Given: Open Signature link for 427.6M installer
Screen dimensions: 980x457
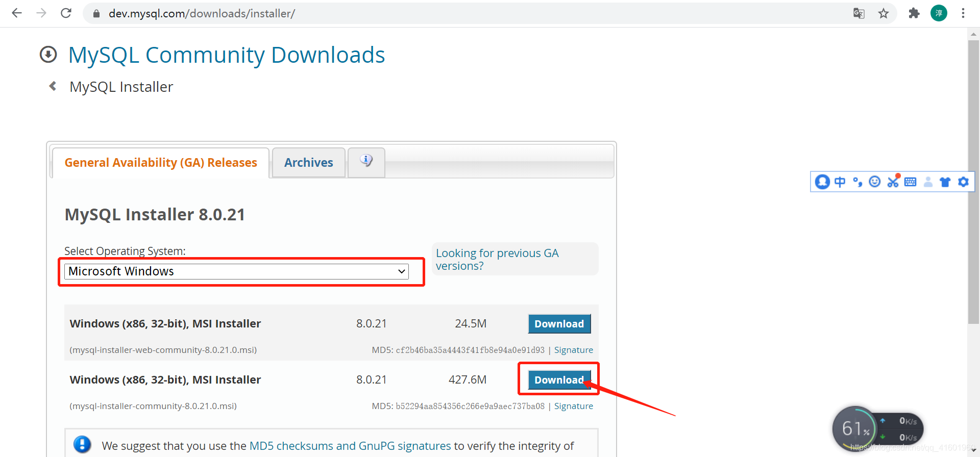Looking at the screenshot, I should [574, 406].
